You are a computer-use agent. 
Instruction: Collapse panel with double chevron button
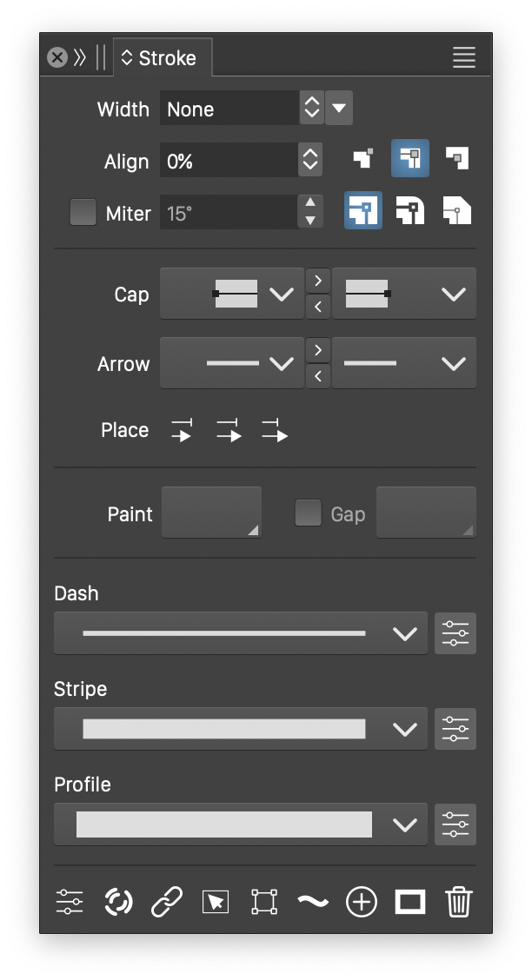click(80, 58)
